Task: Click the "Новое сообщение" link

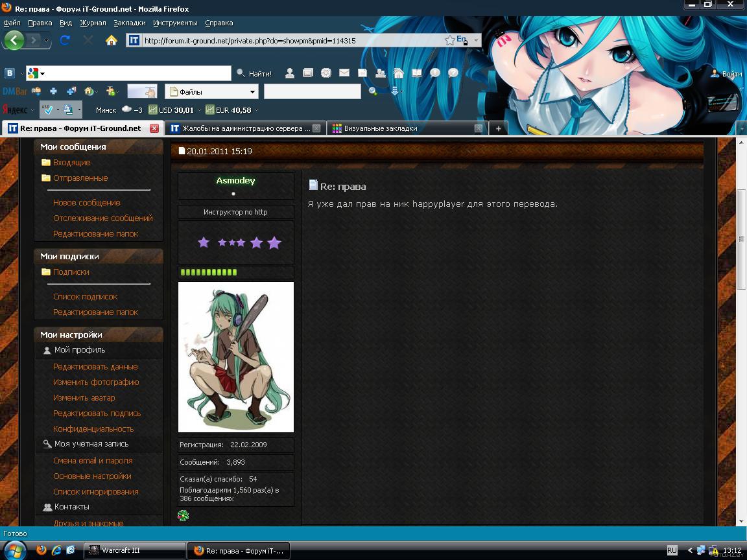Action: click(x=87, y=202)
